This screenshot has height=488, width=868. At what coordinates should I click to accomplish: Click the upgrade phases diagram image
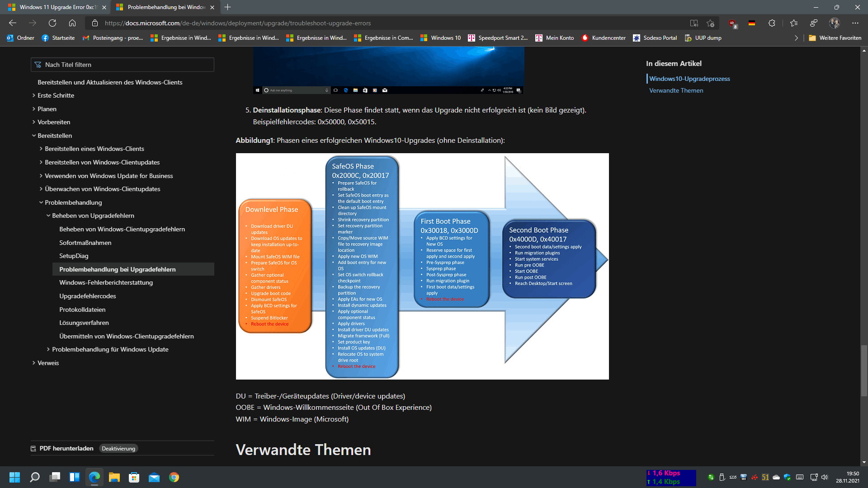pyautogui.click(x=422, y=266)
